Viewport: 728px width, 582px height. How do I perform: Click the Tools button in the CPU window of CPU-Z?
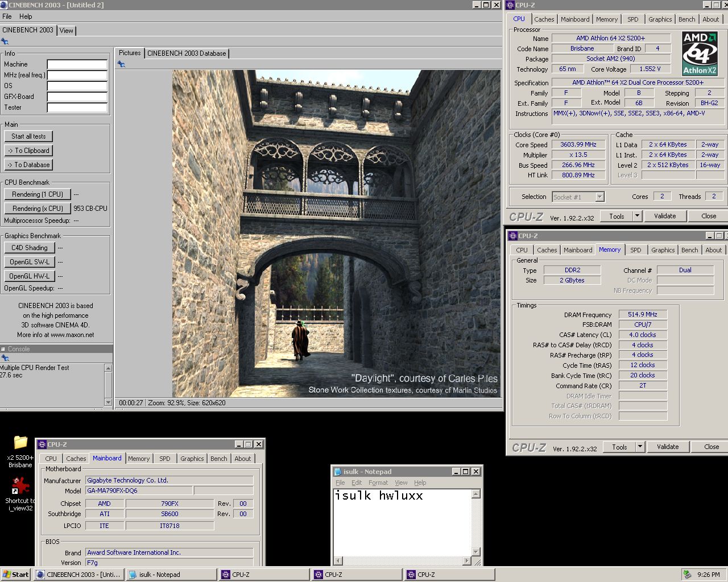tap(617, 216)
